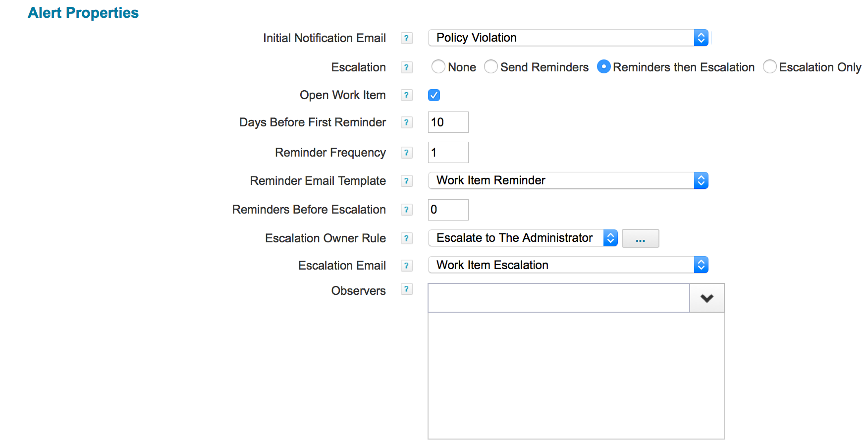Click the Reminders Before Escalation label
The width and height of the screenshot is (868, 446).
309,210
